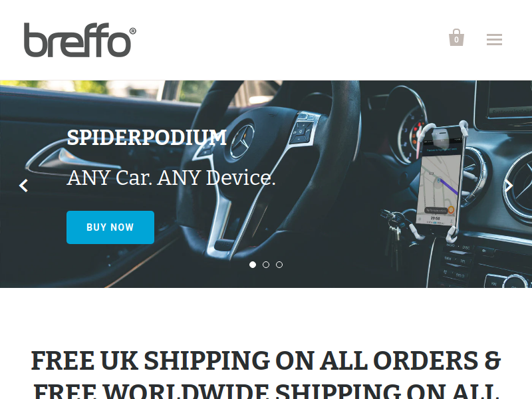Go to the previous slide with left chevron
Image resolution: width=532 pixels, height=399 pixels.
point(23,186)
